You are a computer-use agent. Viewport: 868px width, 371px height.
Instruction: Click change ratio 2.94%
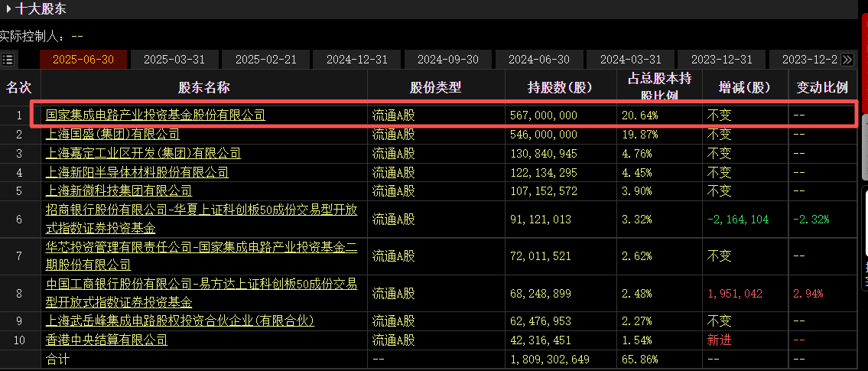(808, 293)
